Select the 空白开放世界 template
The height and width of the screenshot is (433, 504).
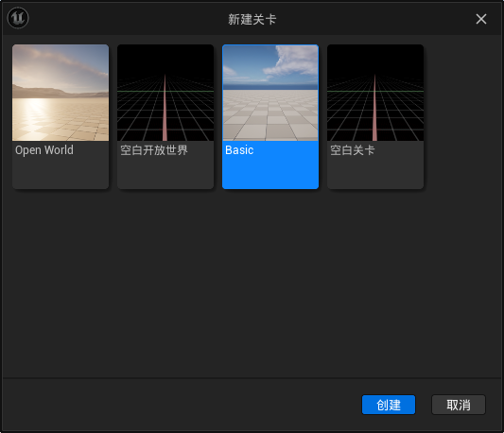click(165, 116)
